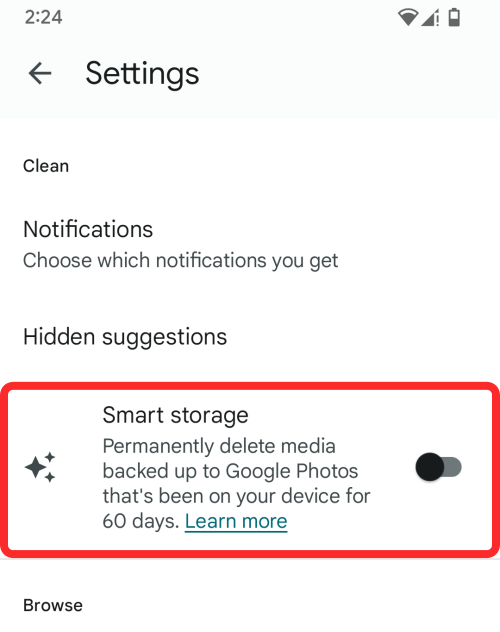Select the Clean section header
Viewport: 500px width, 632px height.
(x=46, y=166)
